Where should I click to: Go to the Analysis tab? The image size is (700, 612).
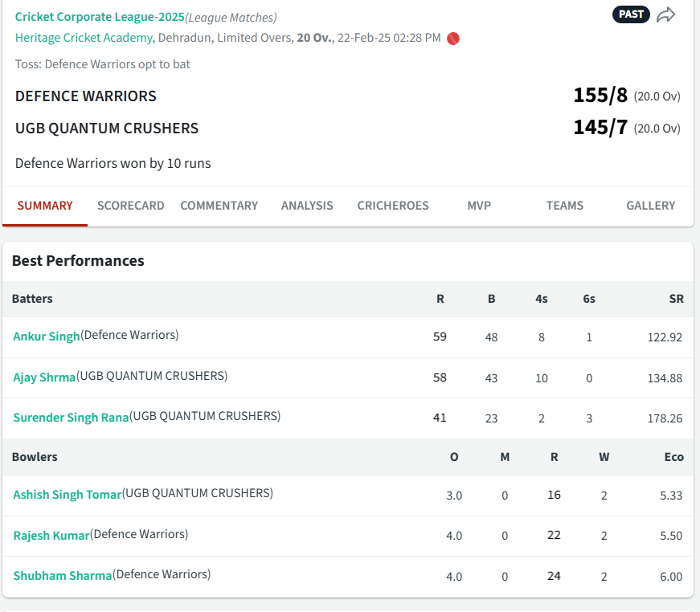coord(307,206)
